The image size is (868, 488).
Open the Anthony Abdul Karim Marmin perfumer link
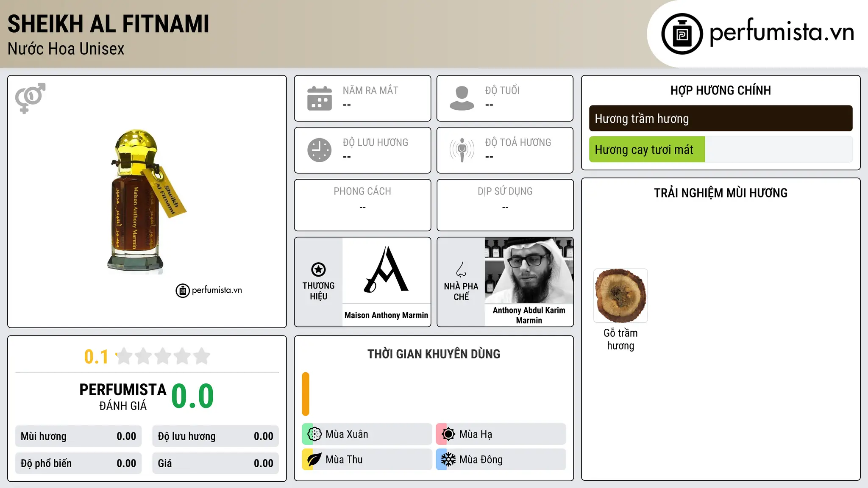click(529, 315)
